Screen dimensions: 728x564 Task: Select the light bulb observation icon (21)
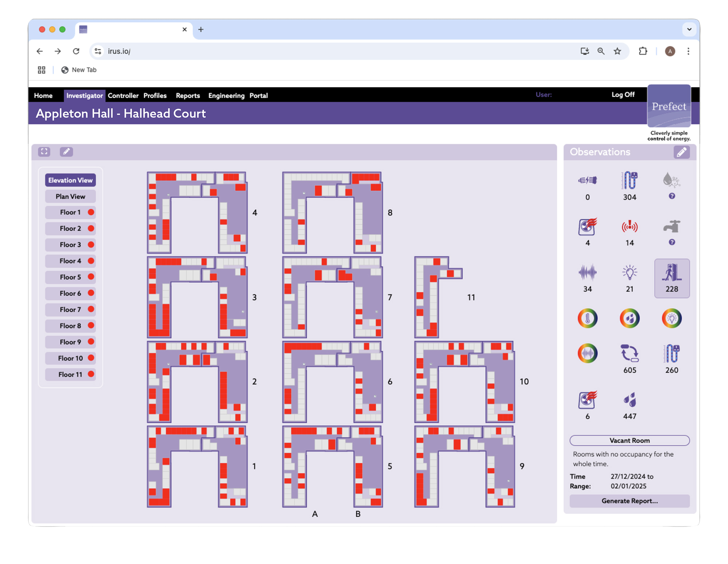coord(629,273)
